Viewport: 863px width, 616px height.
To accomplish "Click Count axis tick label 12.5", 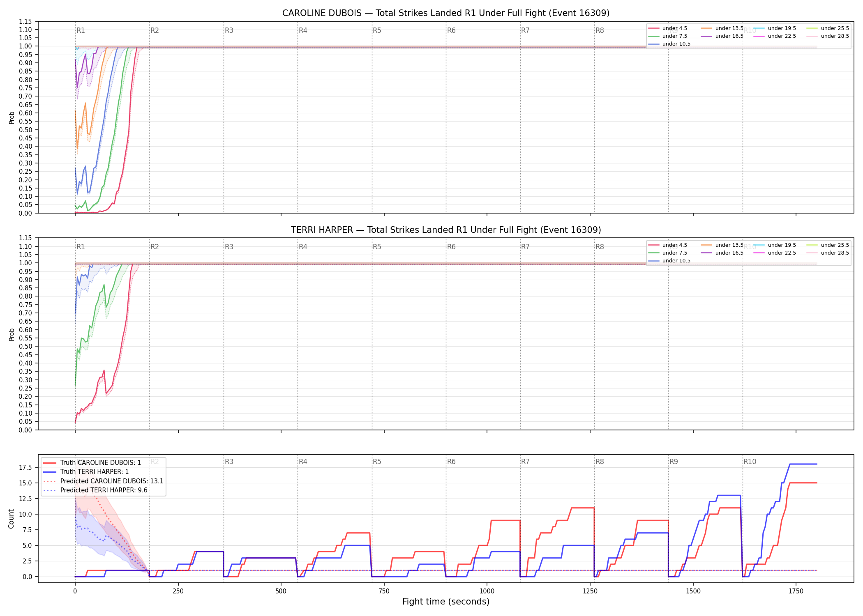I will click(x=26, y=499).
